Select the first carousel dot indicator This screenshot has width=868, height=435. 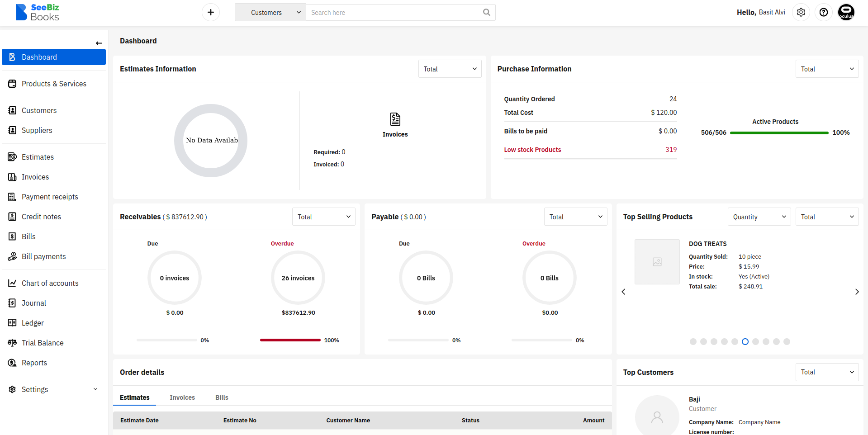693,342
